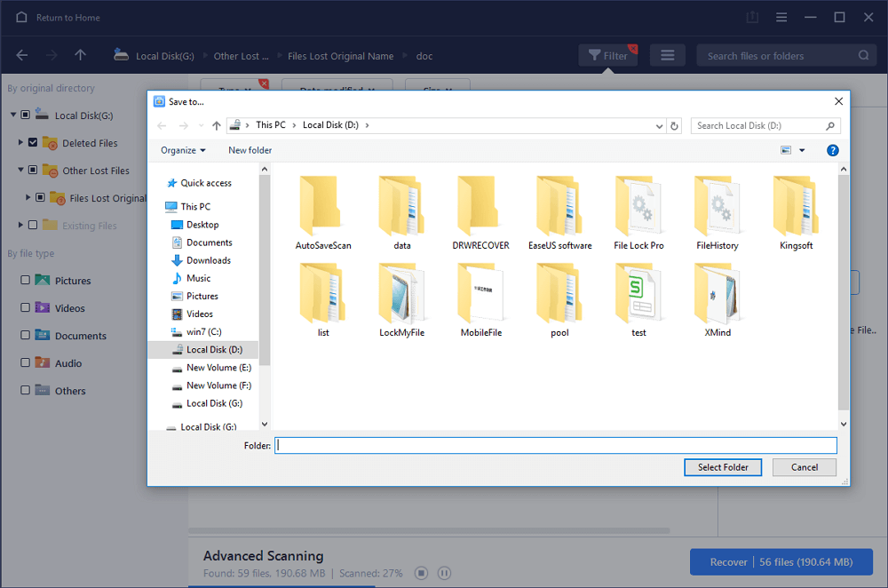Enable the Videos file type checkbox
The height and width of the screenshot is (588, 888).
tap(25, 308)
